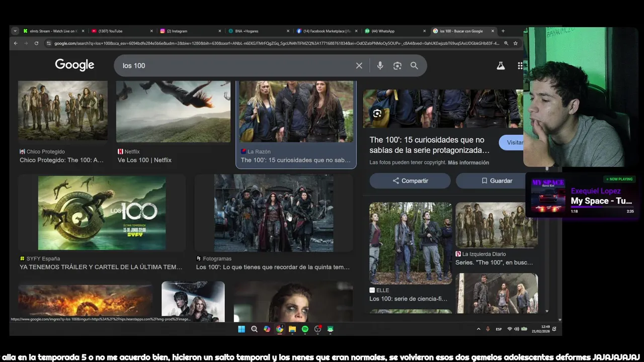Viewport: 644px width, 362px height.
Task: Open the zoom magnifier icon in address bar
Action: point(506,43)
